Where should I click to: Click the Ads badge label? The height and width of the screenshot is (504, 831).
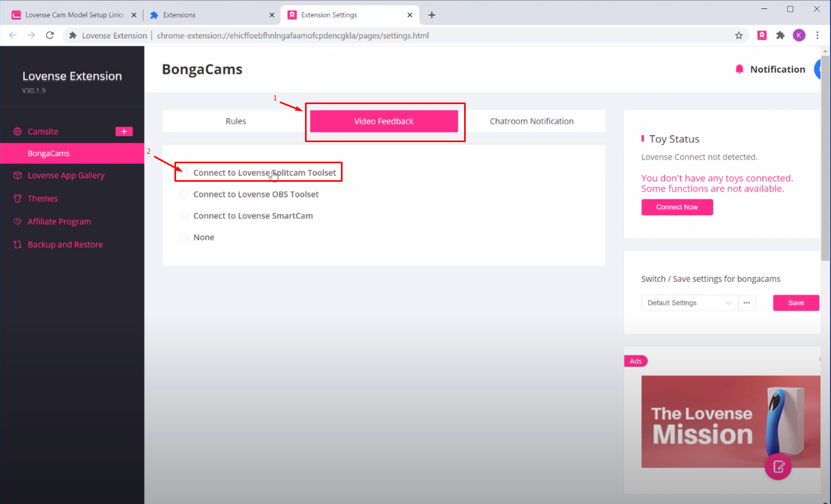[x=635, y=361]
